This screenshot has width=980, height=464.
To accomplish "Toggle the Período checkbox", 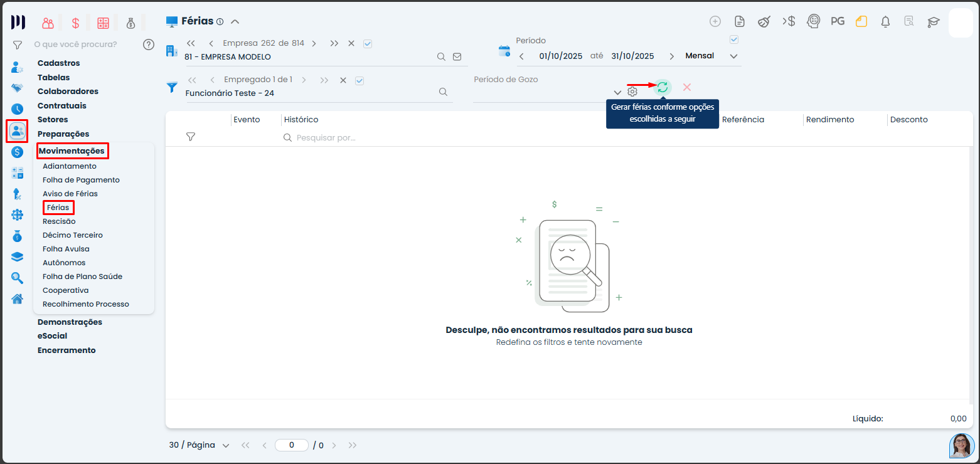I will (734, 40).
